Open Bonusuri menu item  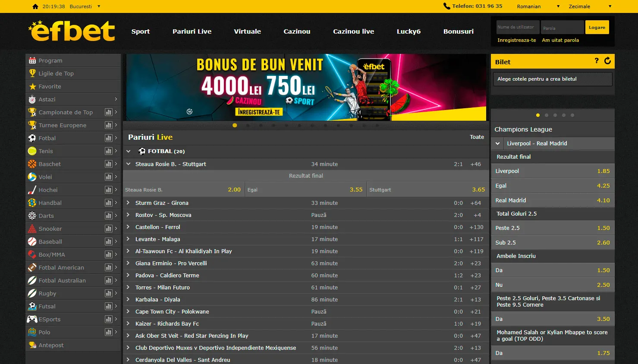point(459,31)
